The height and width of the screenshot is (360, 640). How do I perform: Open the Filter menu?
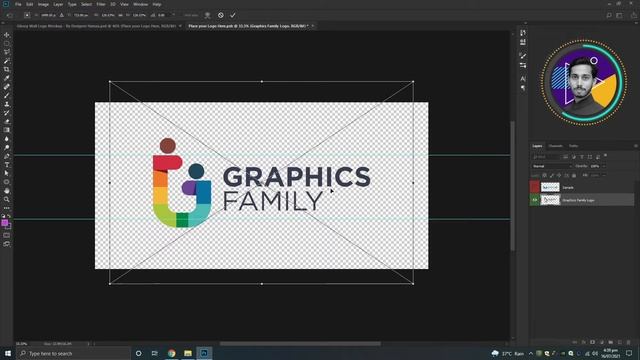tap(101, 4)
